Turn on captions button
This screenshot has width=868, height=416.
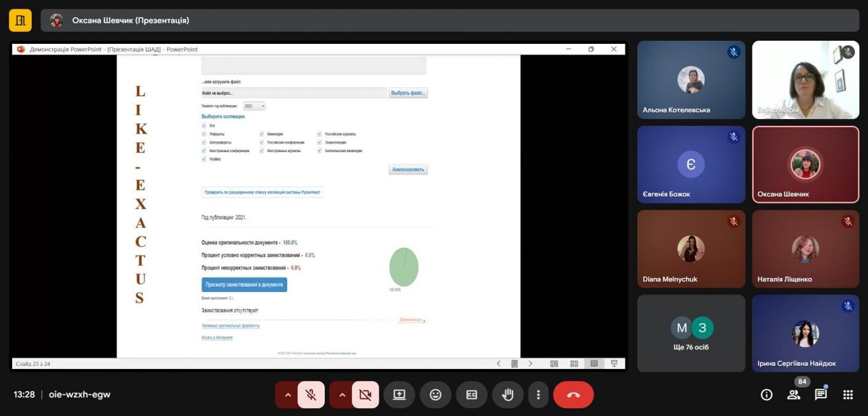pos(471,394)
